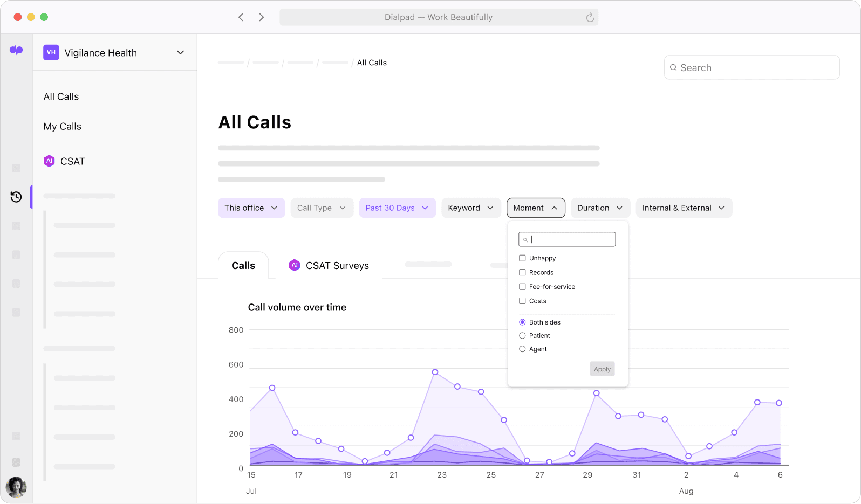The height and width of the screenshot is (504, 861).
Task: Open the call history clock icon
Action: pos(16,197)
